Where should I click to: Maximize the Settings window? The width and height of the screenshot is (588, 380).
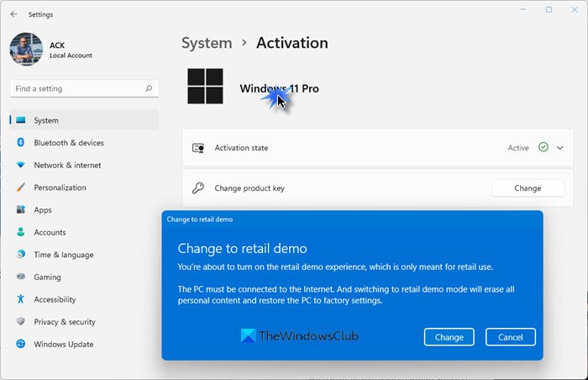(549, 10)
